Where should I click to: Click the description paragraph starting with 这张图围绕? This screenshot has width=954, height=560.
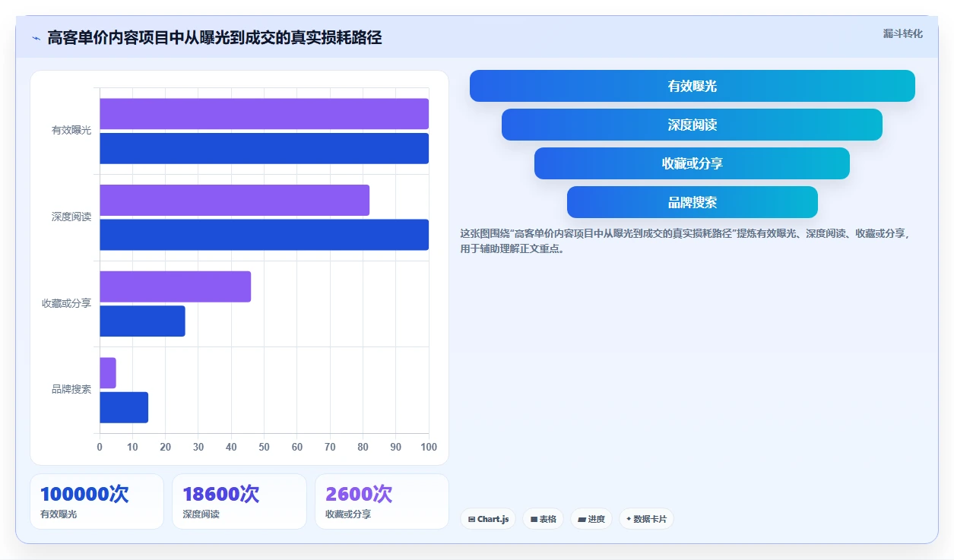click(686, 241)
